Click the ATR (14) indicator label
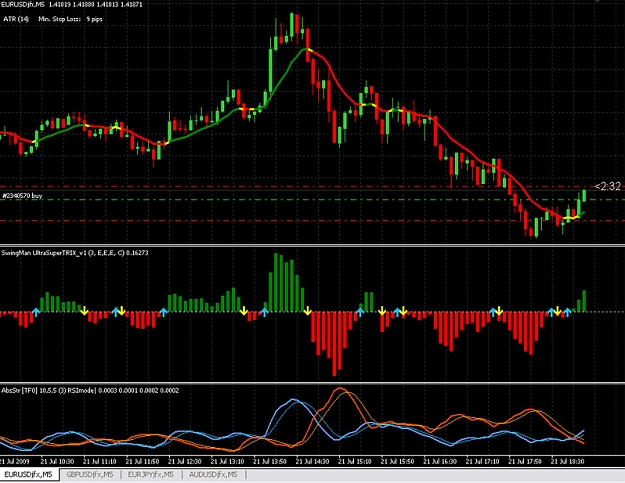 point(16,19)
